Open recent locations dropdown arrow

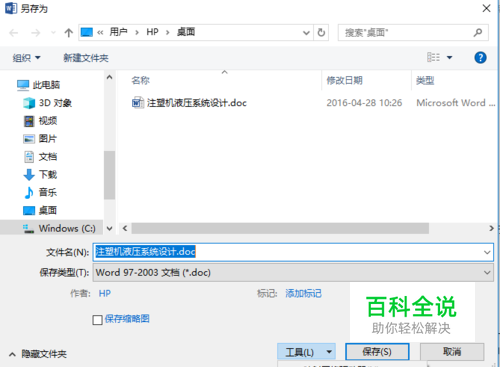53,33
